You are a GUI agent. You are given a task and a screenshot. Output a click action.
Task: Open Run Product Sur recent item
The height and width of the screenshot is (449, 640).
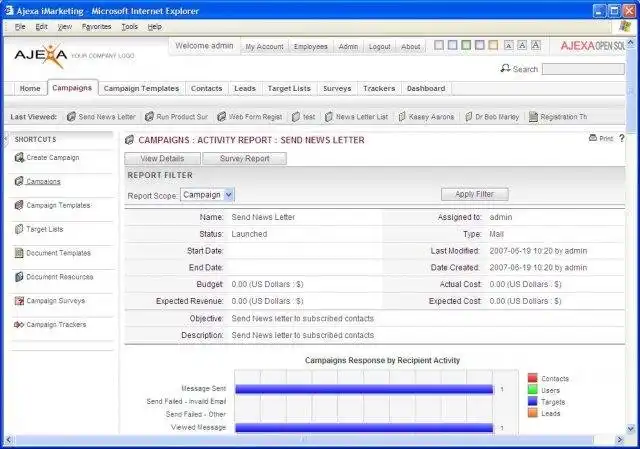pos(177,117)
